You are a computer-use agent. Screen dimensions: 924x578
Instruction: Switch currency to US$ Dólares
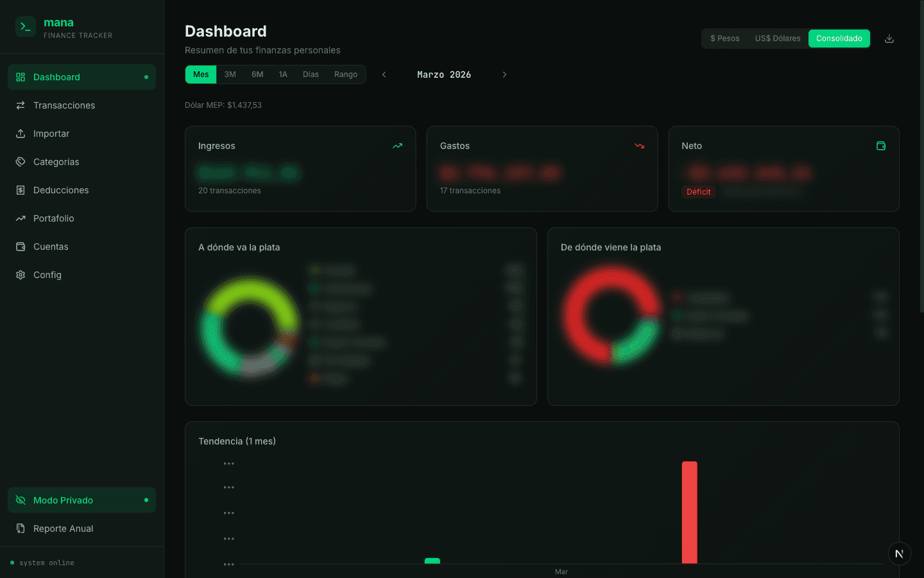pos(777,38)
